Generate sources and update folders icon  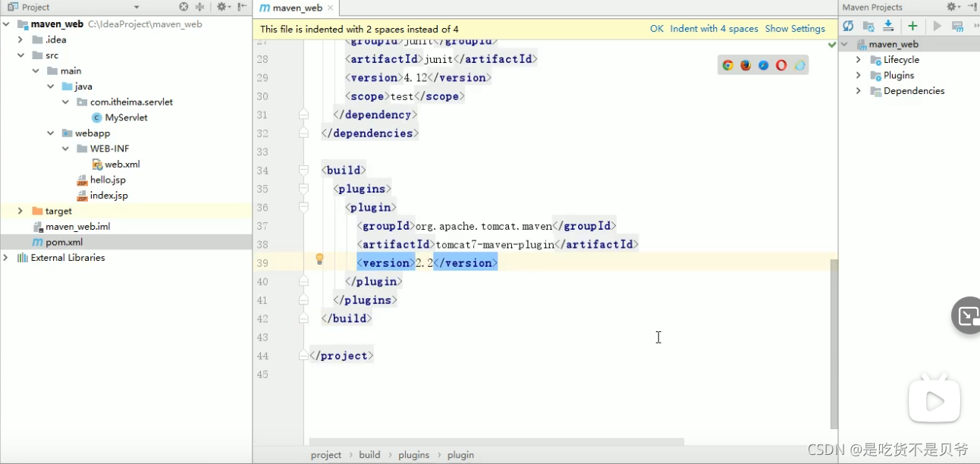pos(868,26)
